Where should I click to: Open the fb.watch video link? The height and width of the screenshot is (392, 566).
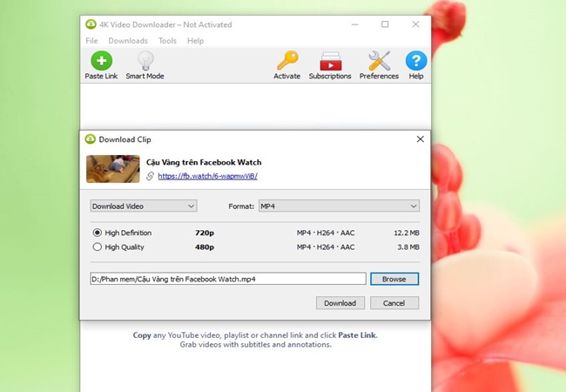click(x=207, y=176)
